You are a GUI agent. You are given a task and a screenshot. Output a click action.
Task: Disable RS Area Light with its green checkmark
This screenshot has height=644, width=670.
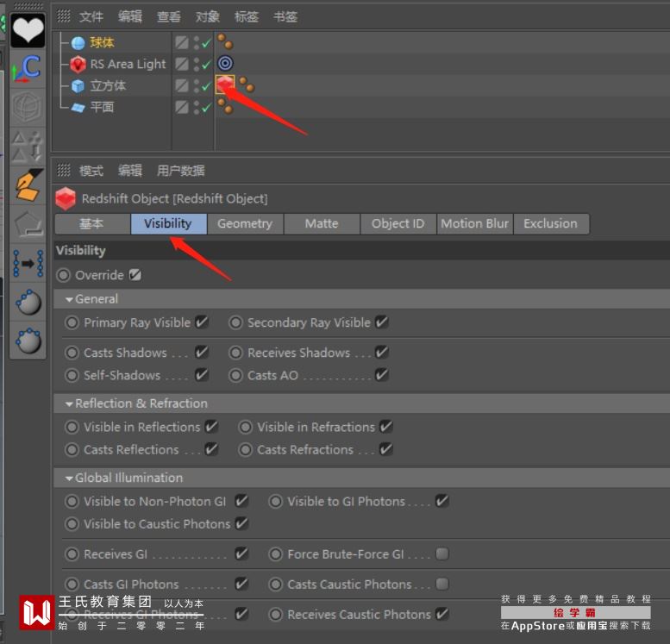206,64
